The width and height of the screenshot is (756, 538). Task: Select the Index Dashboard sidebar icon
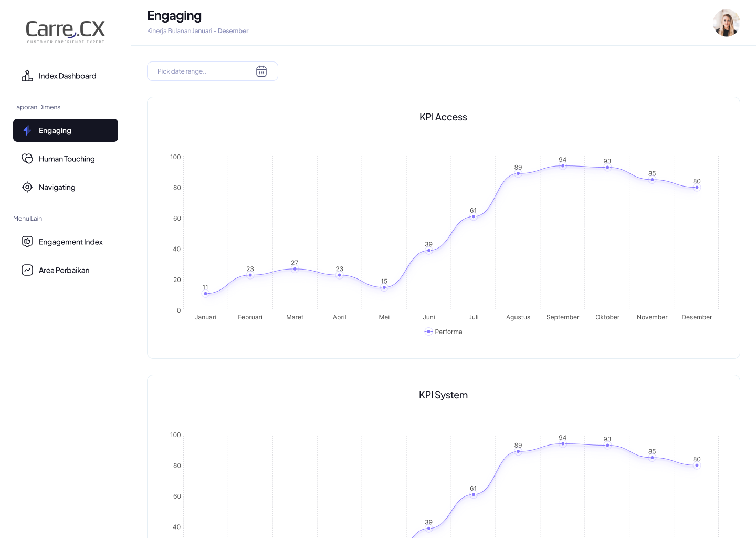click(27, 76)
